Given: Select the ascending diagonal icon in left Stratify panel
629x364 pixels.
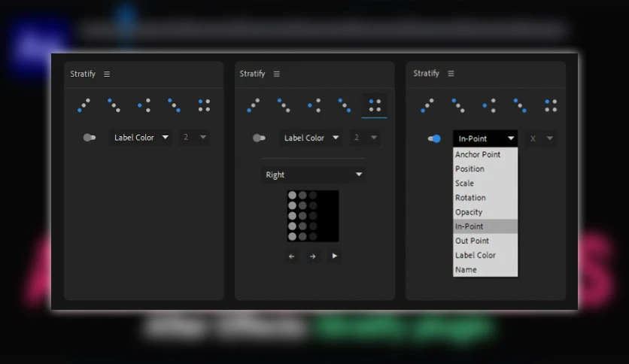Looking at the screenshot, I should point(84,105).
